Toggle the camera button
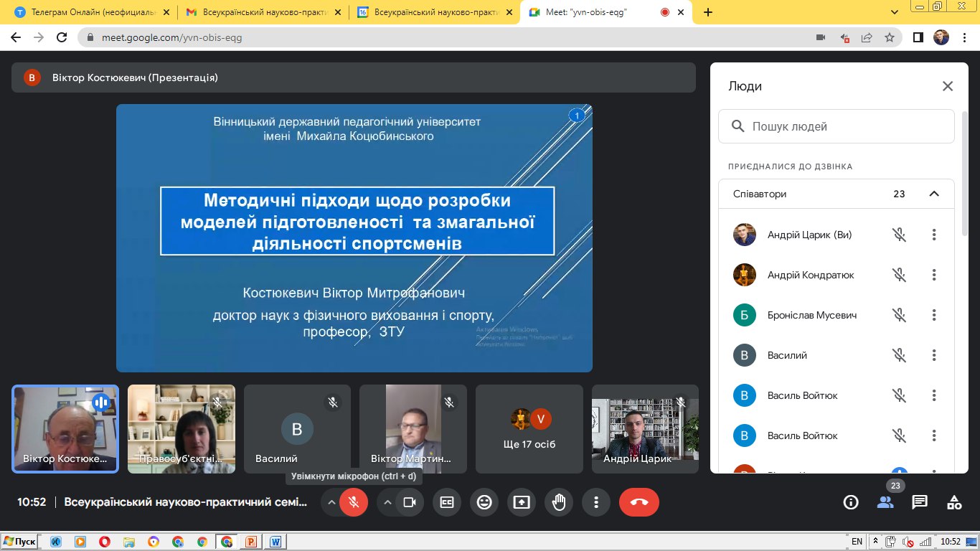Viewport: 980px width, 551px height. tap(410, 502)
